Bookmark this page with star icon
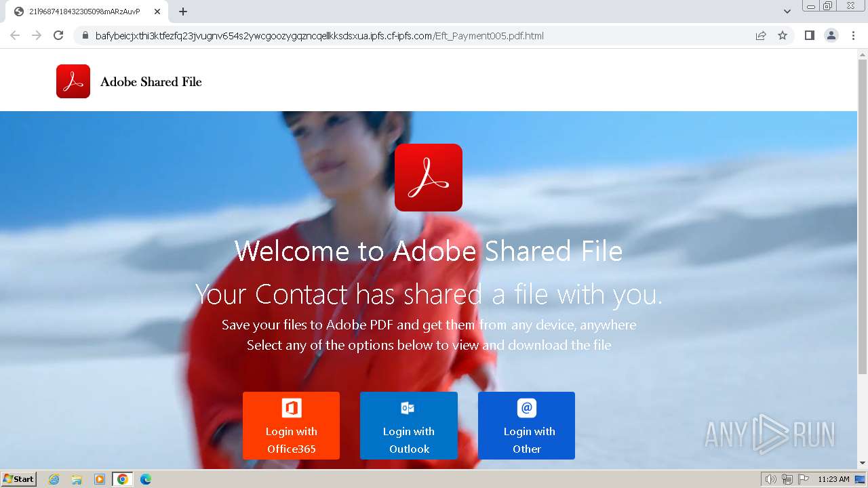 point(783,35)
